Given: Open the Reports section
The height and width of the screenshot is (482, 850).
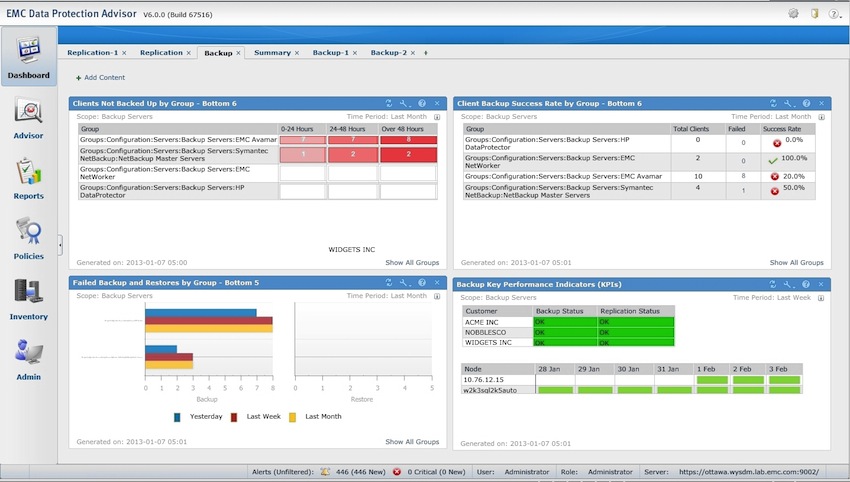Looking at the screenshot, I should (28, 179).
